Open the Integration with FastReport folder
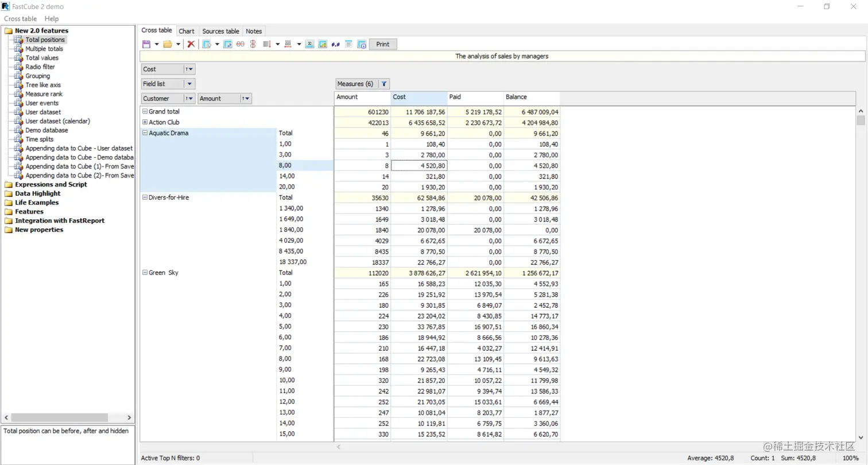868x465 pixels. [60, 220]
